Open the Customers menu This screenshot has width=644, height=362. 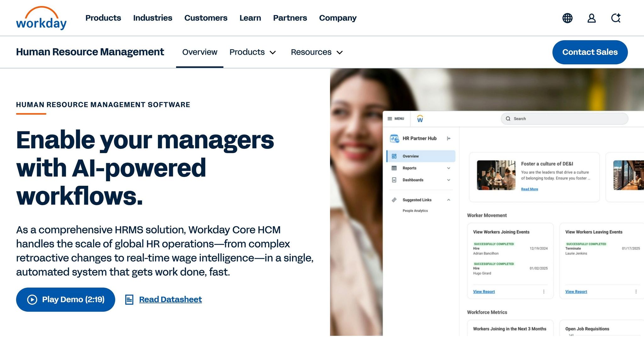[206, 18]
